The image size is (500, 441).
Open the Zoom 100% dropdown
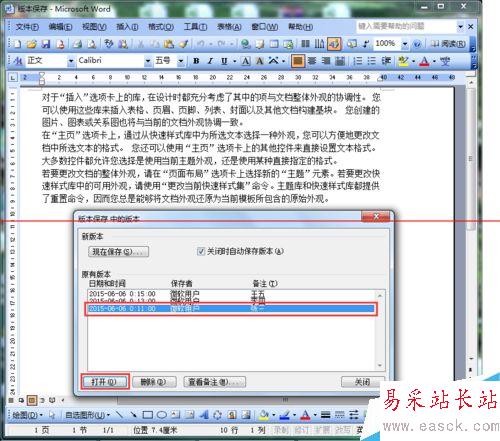(405, 44)
